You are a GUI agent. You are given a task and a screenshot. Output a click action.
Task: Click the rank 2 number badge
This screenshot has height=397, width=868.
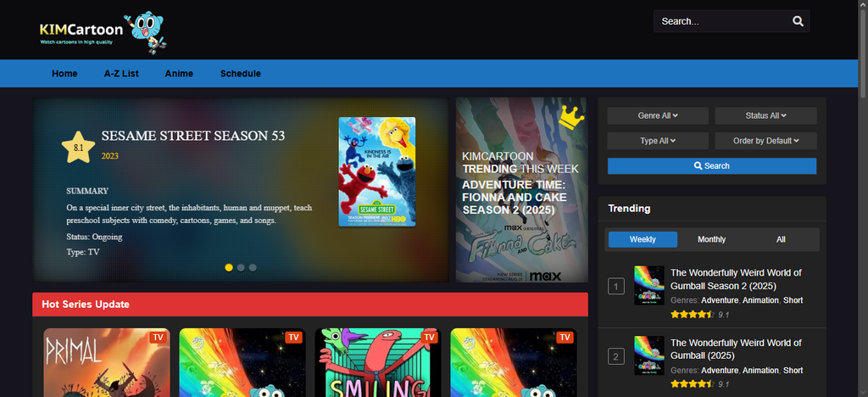(617, 356)
